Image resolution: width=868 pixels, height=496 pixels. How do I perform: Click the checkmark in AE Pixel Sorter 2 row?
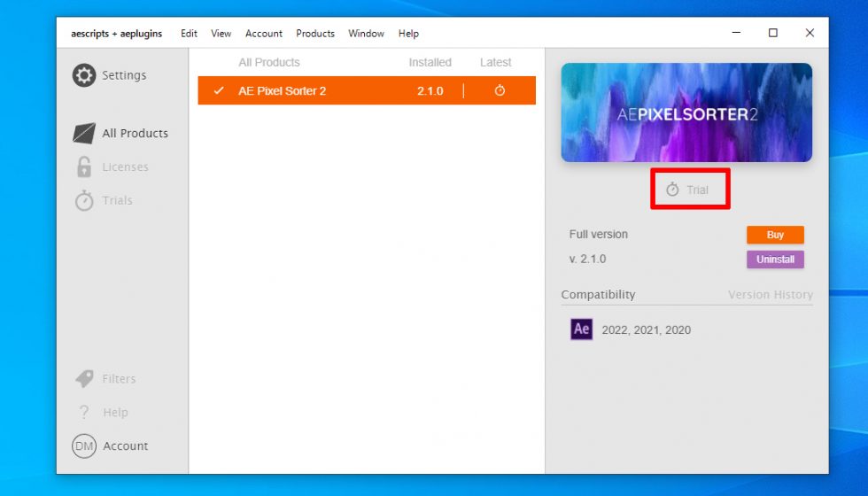tap(219, 90)
